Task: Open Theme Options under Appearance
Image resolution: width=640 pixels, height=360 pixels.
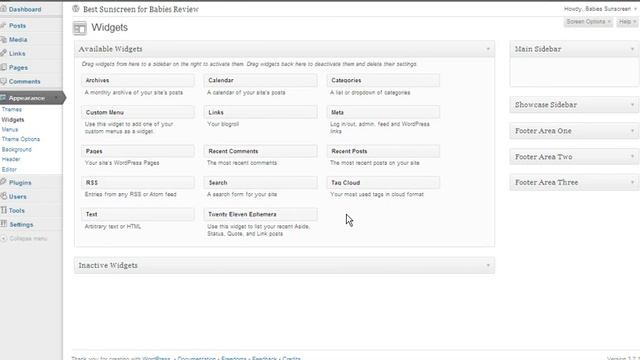Action: [20, 139]
